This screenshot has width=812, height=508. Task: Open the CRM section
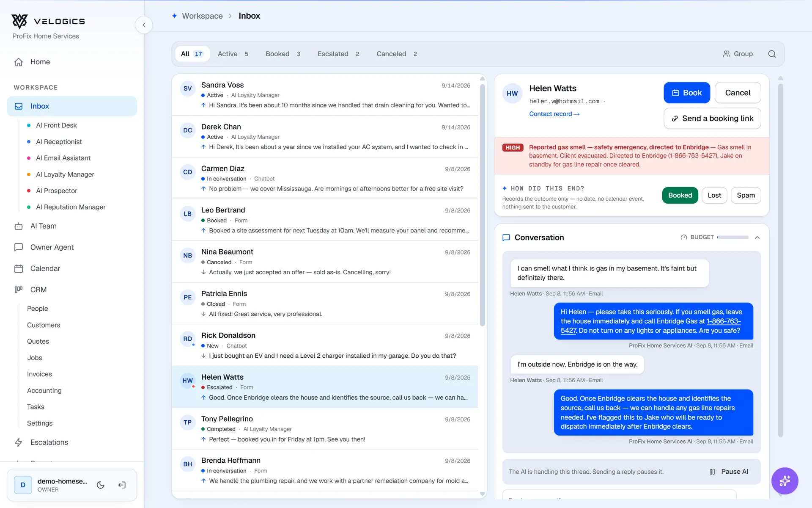tap(72, 290)
